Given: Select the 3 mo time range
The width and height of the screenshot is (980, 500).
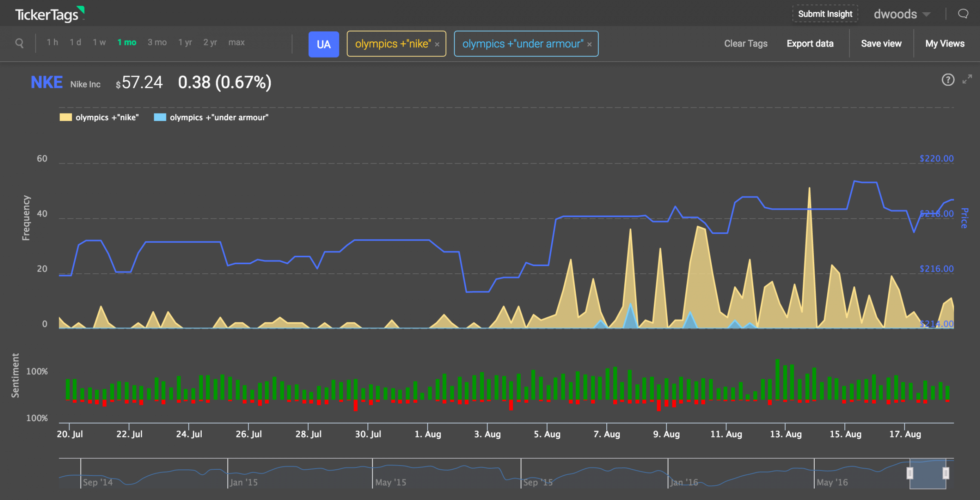Looking at the screenshot, I should coord(157,42).
